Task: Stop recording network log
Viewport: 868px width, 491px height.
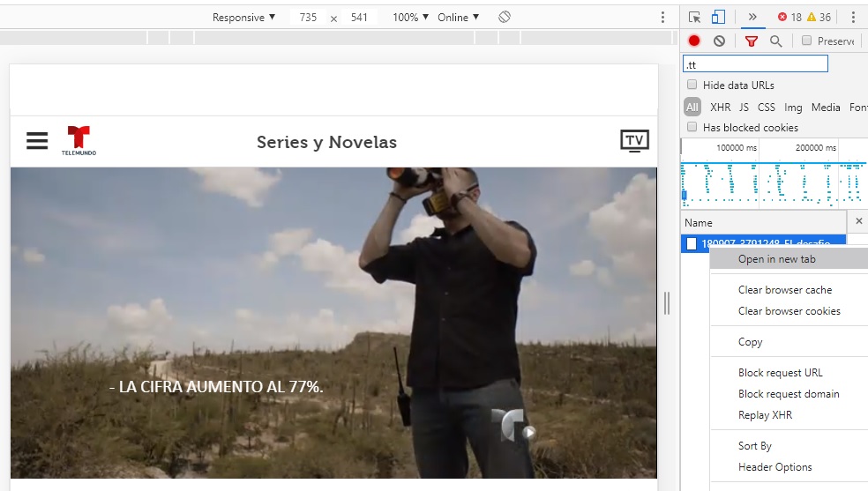Action: (x=694, y=41)
